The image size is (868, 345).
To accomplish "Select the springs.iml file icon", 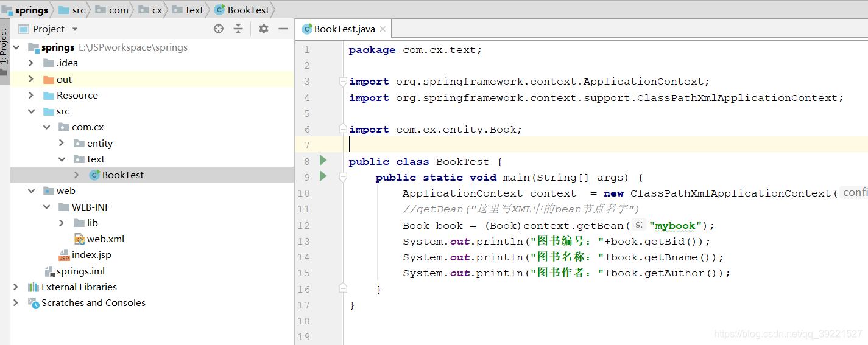I will (x=49, y=271).
